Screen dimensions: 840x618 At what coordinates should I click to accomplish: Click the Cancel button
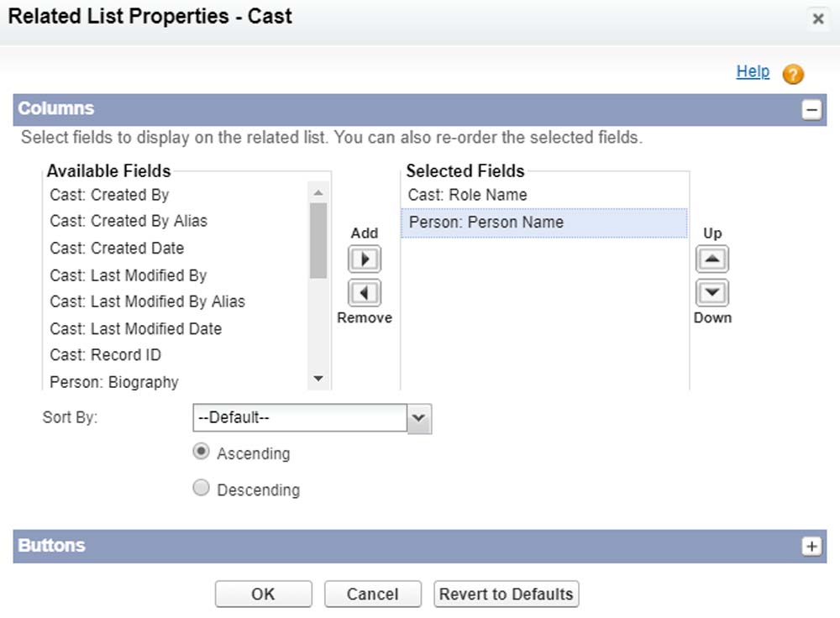[372, 594]
